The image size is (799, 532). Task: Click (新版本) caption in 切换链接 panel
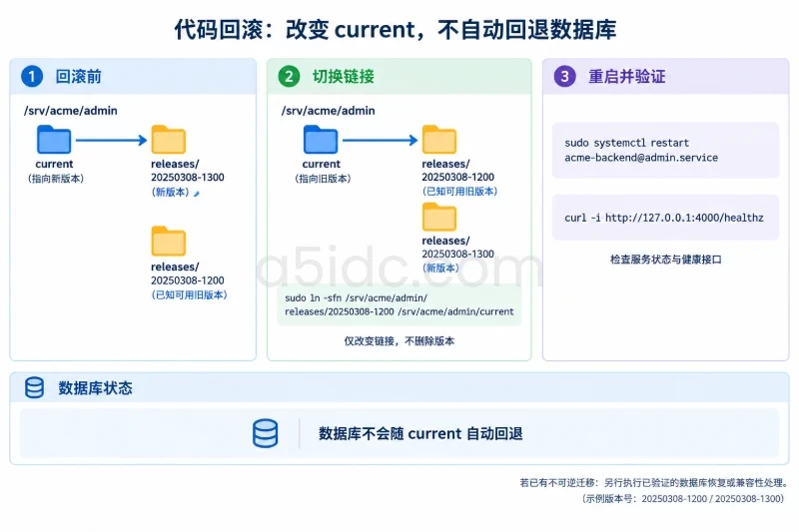440,267
